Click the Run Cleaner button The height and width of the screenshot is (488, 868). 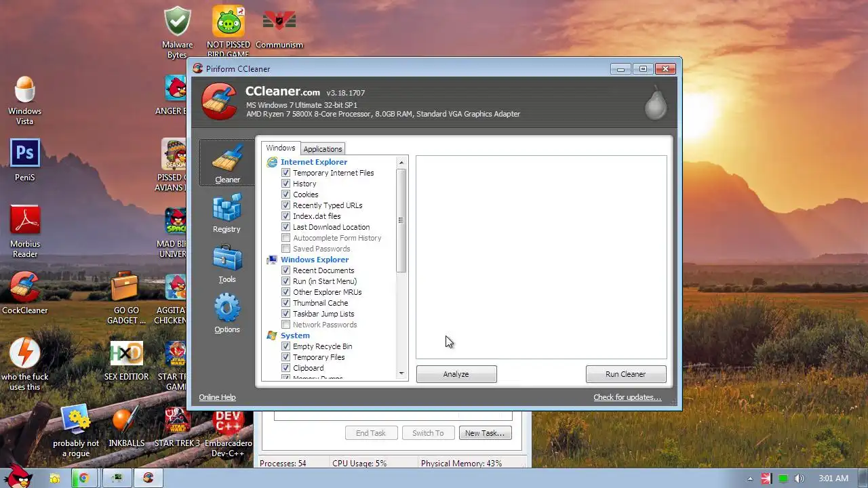(626, 374)
